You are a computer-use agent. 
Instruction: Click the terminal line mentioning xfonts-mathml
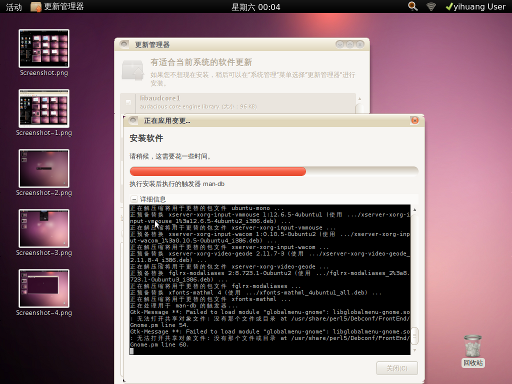(x=255, y=293)
